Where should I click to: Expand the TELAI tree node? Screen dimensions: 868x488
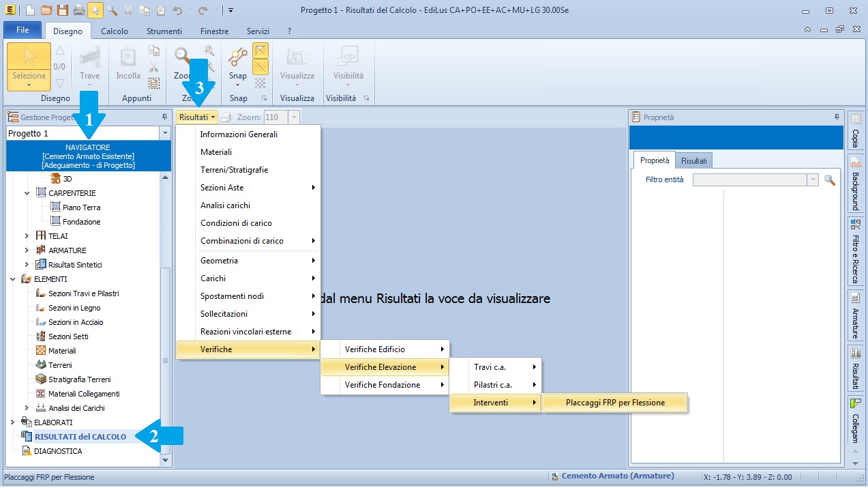pyautogui.click(x=27, y=236)
